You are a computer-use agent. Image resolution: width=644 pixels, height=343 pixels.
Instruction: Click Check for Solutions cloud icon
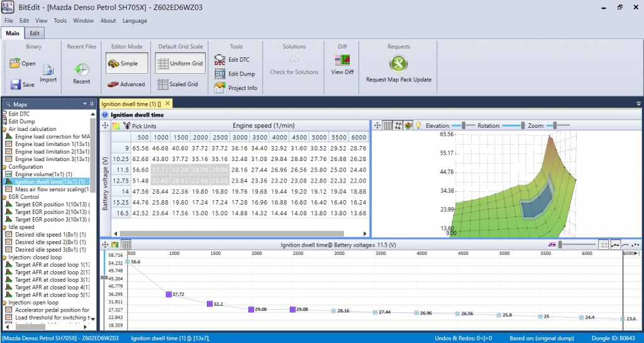click(x=294, y=60)
